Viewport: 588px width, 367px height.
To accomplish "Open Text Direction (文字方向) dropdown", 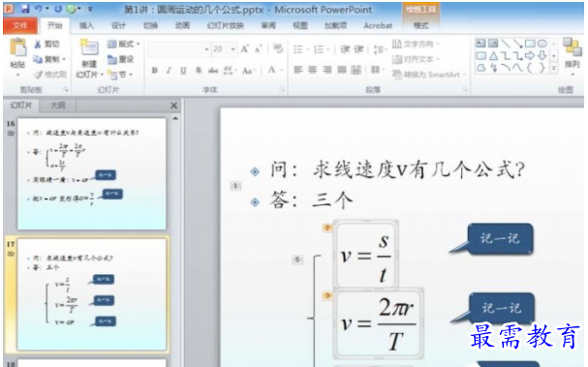I will pyautogui.click(x=416, y=44).
